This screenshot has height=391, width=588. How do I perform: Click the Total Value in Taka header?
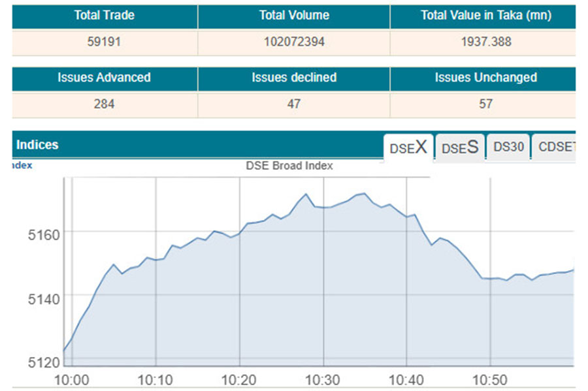coord(482,16)
